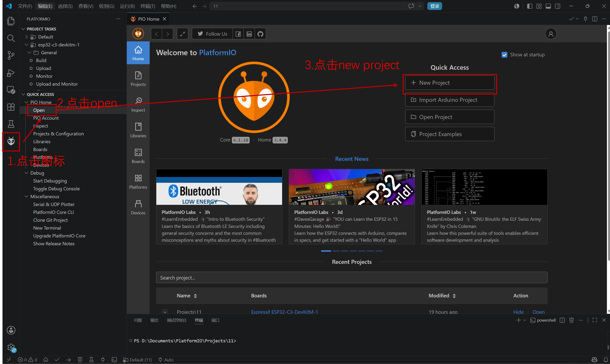Screen dimensions: 610x364
Task: Toggle the primary side bar layout button
Action: point(530,6)
